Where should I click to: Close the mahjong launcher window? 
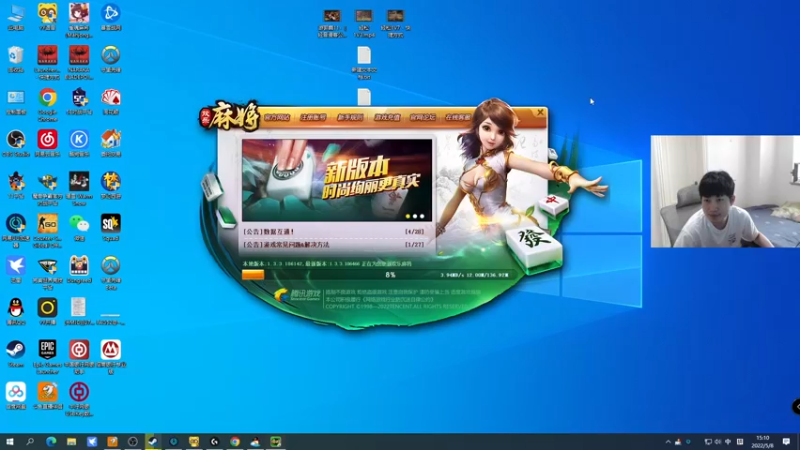click(x=540, y=112)
